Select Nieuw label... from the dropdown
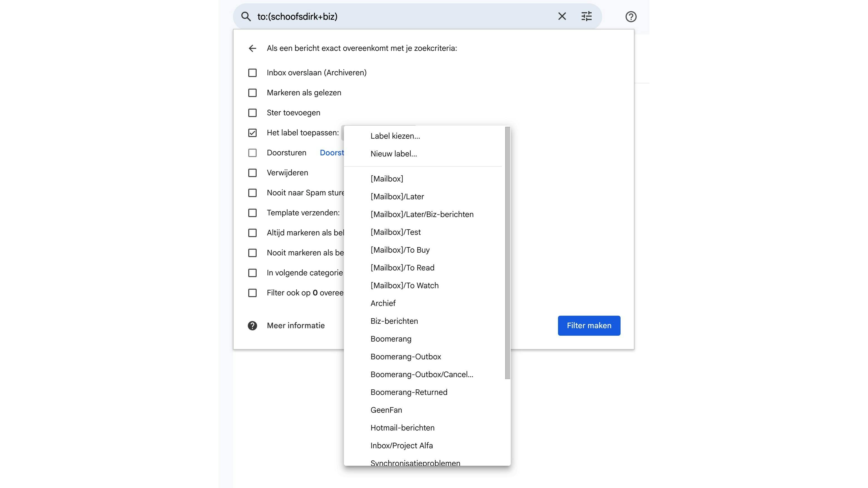Image resolution: width=868 pixels, height=488 pixels. (394, 154)
